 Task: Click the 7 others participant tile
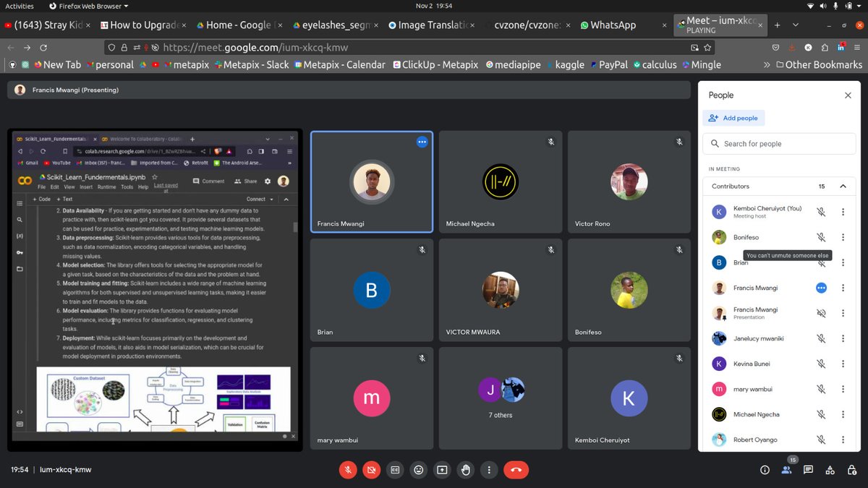(501, 398)
